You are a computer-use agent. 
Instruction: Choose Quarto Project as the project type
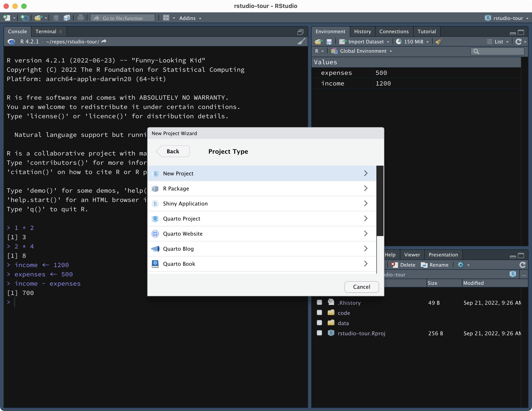coord(262,219)
